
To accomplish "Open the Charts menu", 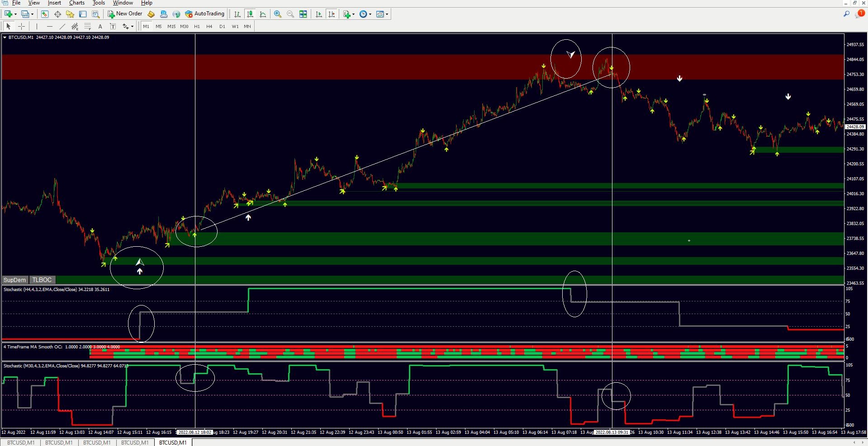I will [x=77, y=3].
